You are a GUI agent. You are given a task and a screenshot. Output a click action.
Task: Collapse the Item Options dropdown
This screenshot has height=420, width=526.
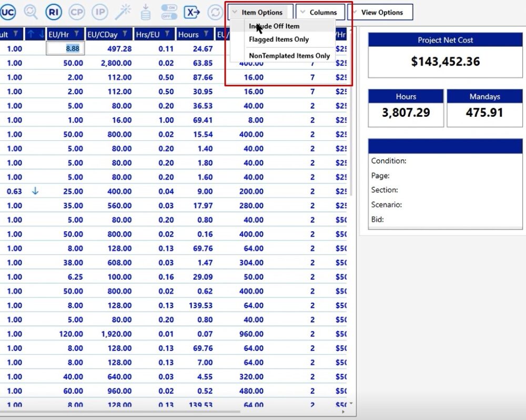261,12
